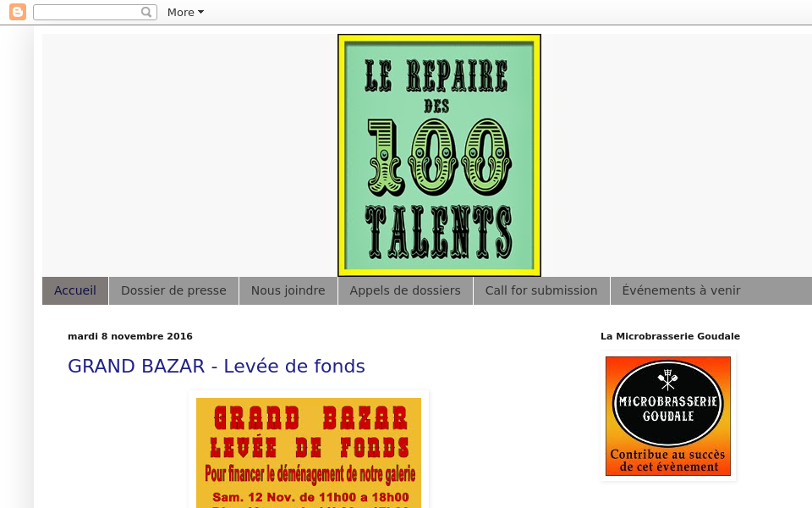
Task: Open the Dossier de presse page
Action: (x=173, y=290)
